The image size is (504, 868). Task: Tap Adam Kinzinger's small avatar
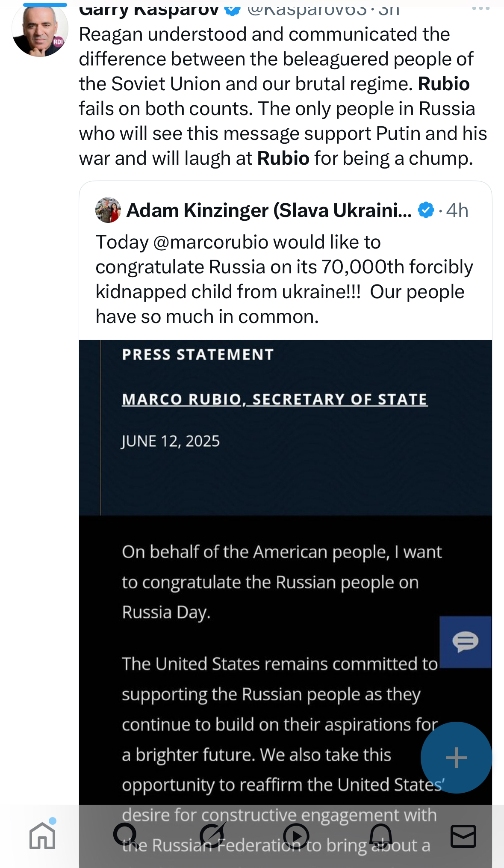[108, 210]
